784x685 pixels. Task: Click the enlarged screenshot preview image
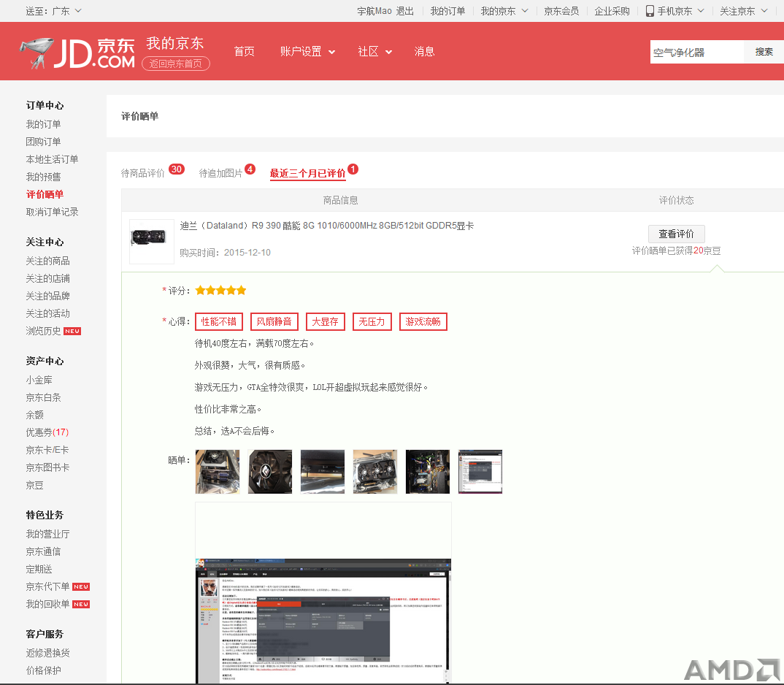tap(323, 621)
